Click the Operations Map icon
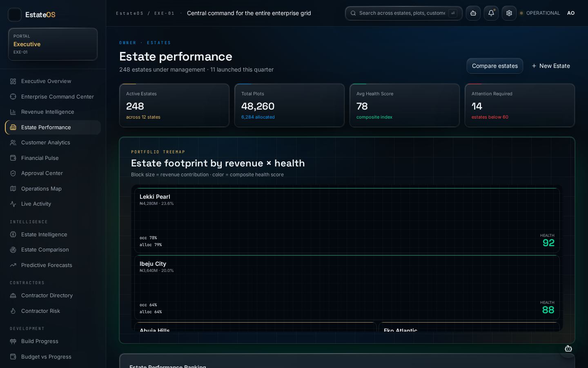The image size is (588, 368). coord(13,188)
